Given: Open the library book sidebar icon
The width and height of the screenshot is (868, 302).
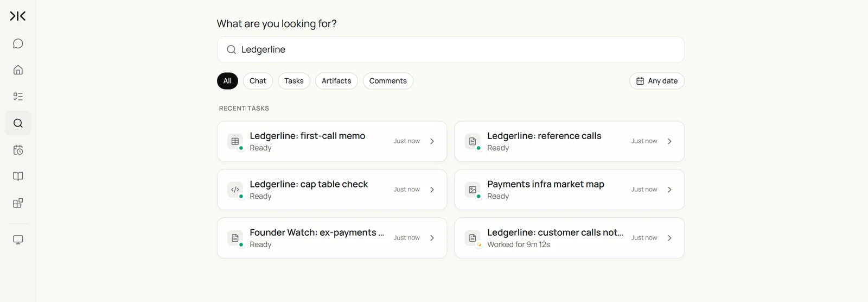Looking at the screenshot, I should [x=18, y=177].
